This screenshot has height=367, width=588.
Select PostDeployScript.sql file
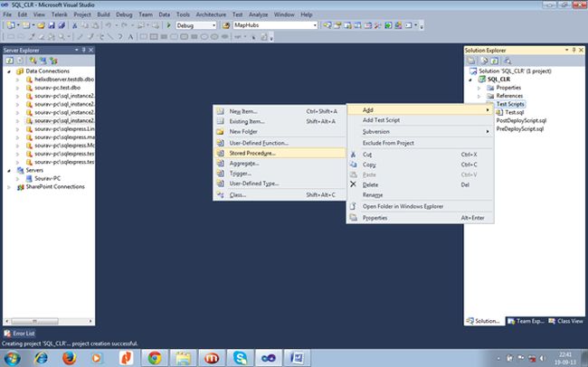[521, 120]
